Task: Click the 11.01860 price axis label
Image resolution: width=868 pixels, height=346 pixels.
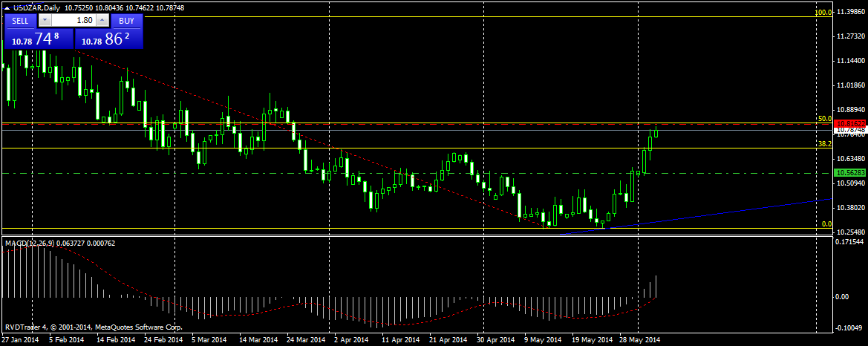Action: point(850,85)
